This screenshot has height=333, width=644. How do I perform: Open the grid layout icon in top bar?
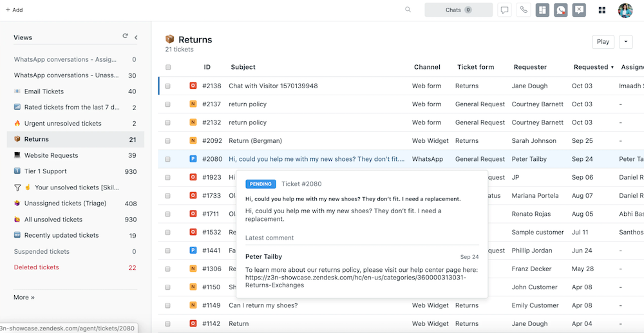(x=542, y=10)
